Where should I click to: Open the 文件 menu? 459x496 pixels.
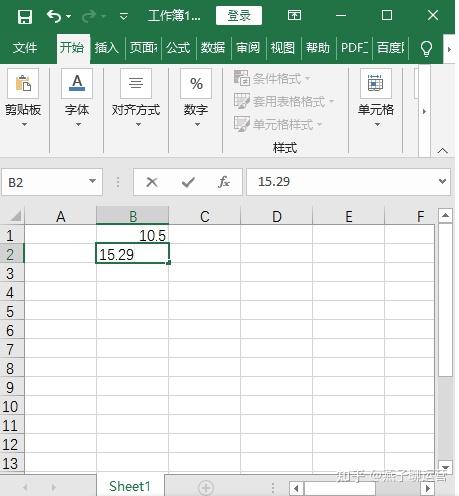pos(25,48)
